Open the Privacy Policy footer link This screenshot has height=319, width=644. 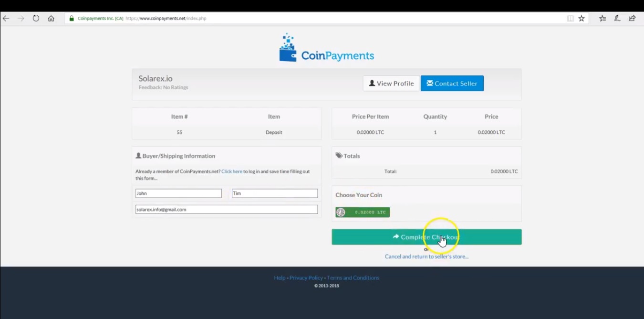306,277
